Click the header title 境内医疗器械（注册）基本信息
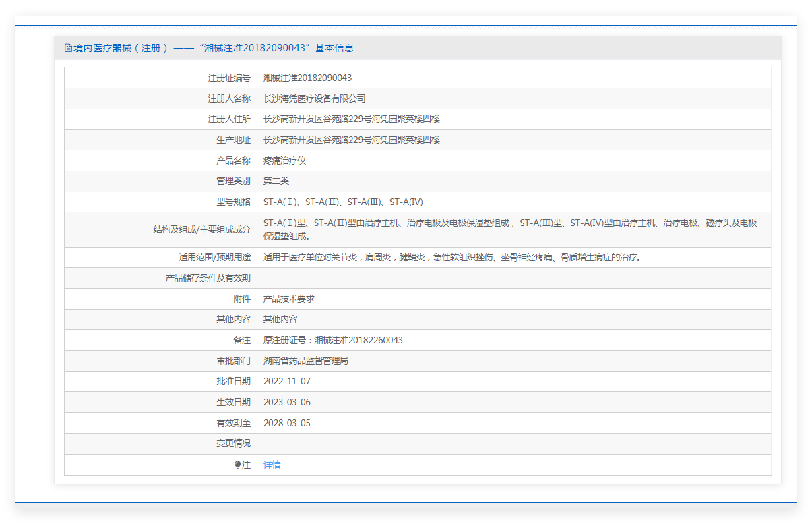Screen dimensions: 812x524 click(x=214, y=48)
